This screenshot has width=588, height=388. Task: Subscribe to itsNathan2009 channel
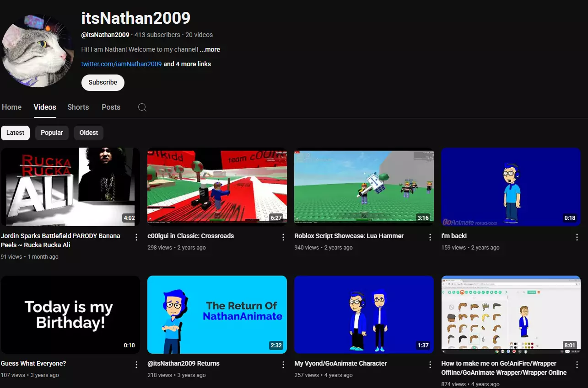103,82
